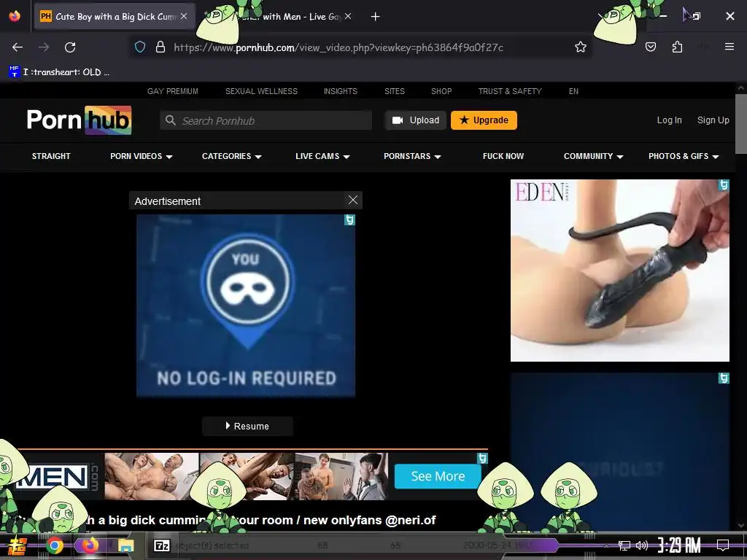The image size is (747, 560).
Task: Go back to the previous page
Action: pyautogui.click(x=18, y=47)
